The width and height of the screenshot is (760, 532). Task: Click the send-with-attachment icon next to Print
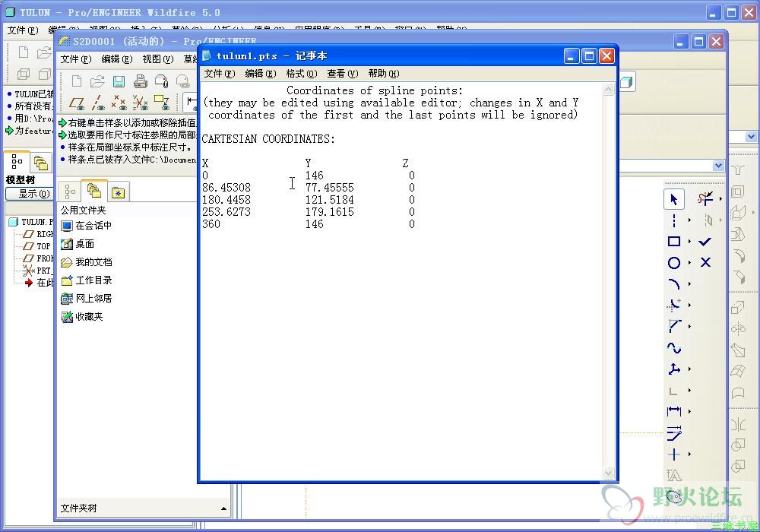click(161, 81)
